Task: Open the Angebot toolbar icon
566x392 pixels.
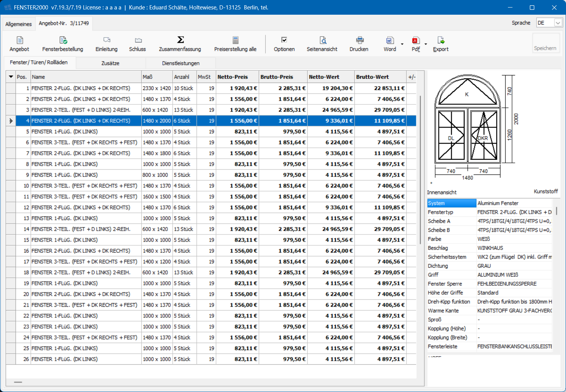Action: point(20,40)
